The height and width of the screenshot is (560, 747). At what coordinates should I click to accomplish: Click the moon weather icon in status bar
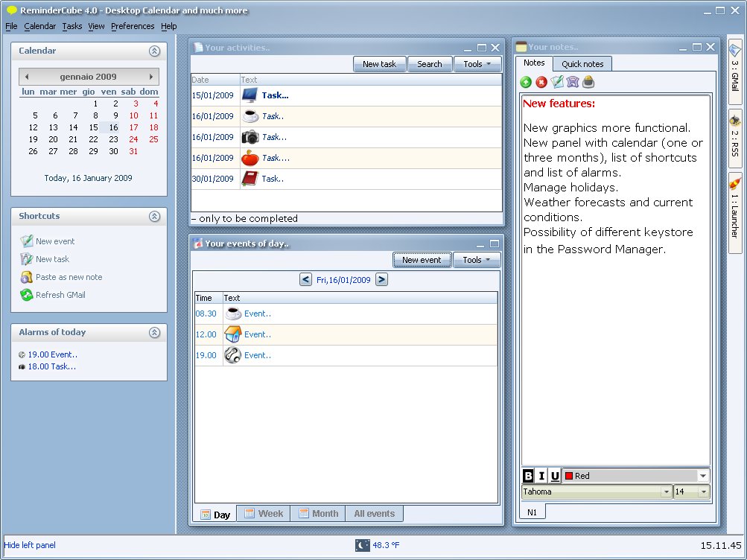point(362,545)
